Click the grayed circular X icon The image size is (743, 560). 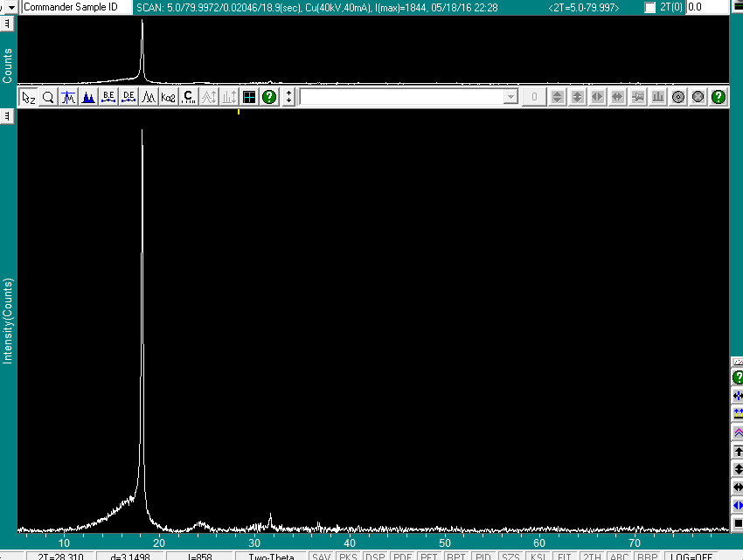click(698, 97)
